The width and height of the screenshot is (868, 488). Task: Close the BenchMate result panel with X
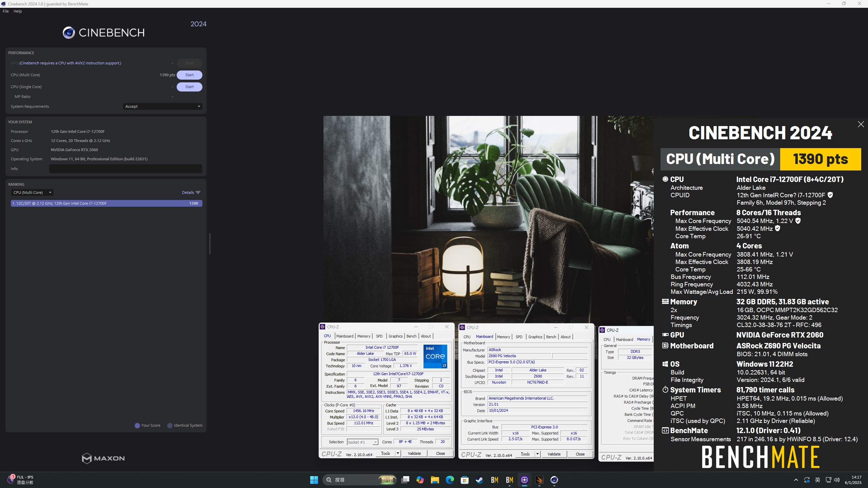click(x=861, y=124)
